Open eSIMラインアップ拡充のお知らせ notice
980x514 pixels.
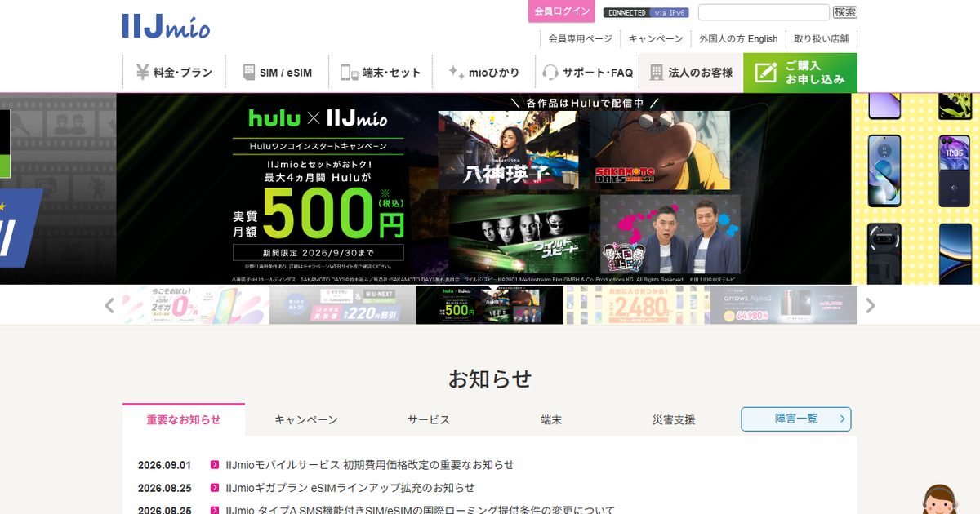coord(350,488)
